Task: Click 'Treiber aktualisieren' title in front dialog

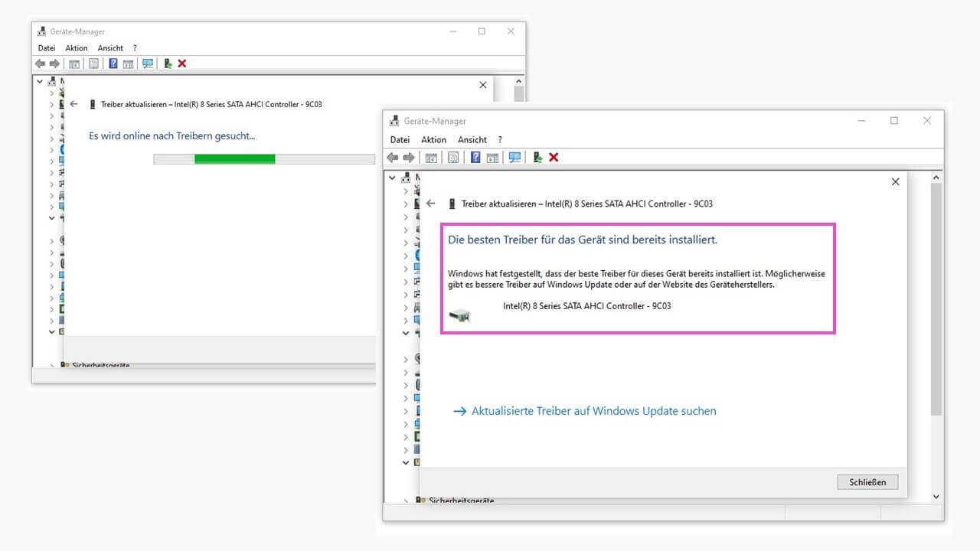Action: 586,204
